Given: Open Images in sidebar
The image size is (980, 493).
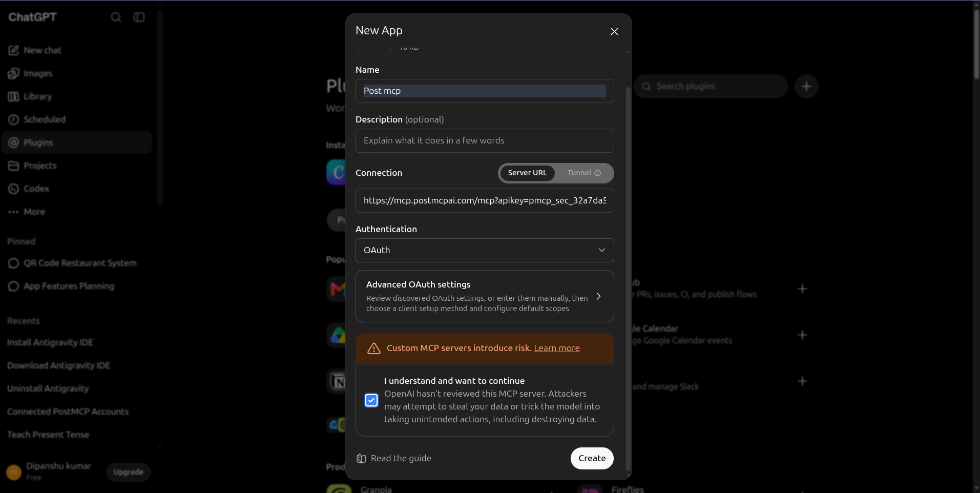Looking at the screenshot, I should pos(77,73).
